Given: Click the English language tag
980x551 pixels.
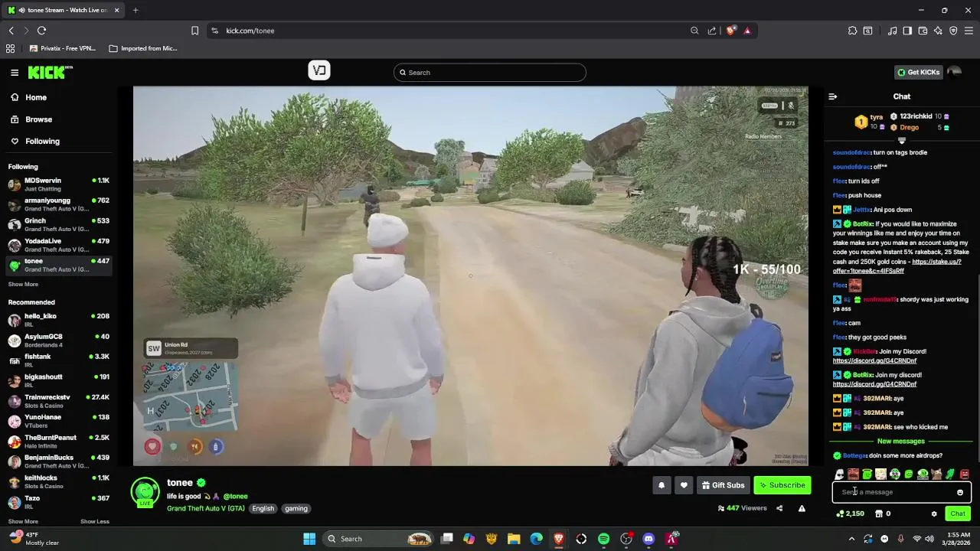Looking at the screenshot, I should click(x=263, y=509).
